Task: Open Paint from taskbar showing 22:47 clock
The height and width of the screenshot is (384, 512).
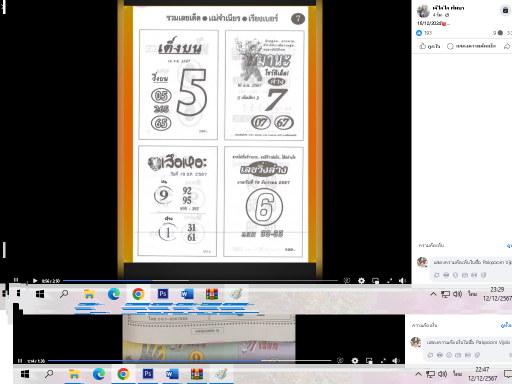Action: 221,374
